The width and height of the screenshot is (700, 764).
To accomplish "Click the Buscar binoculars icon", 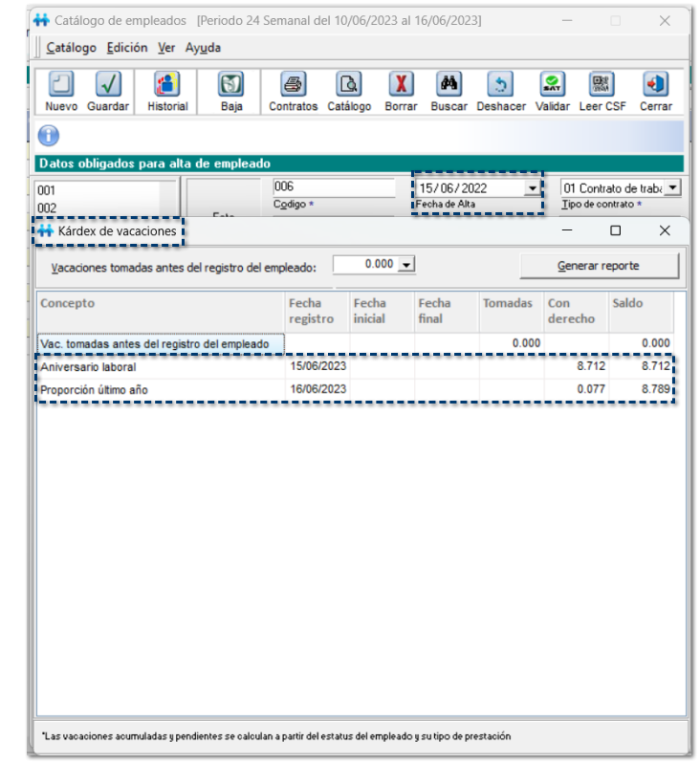I will click(x=448, y=84).
